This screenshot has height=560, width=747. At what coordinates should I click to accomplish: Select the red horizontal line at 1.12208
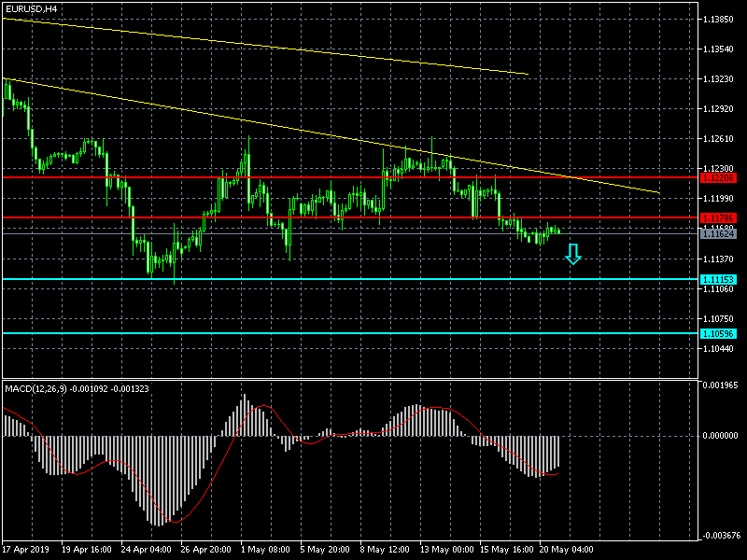point(351,177)
